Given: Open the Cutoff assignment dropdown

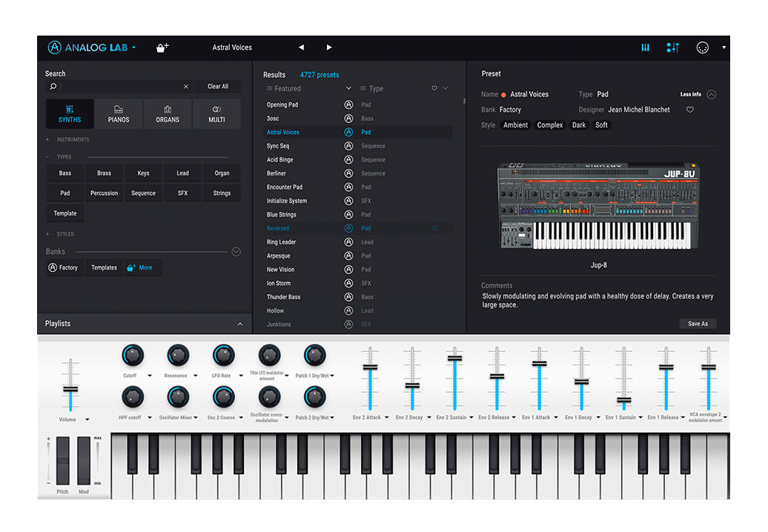Looking at the screenshot, I should click(150, 376).
